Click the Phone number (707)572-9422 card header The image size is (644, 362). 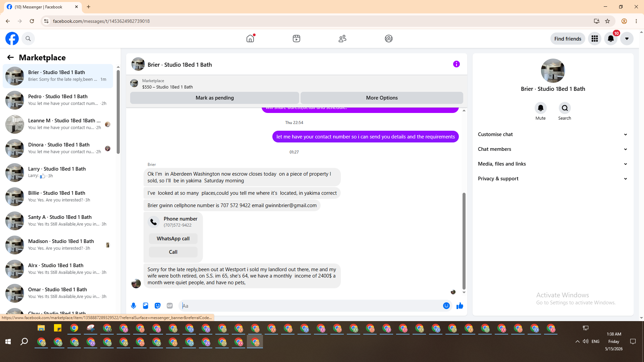(173, 222)
